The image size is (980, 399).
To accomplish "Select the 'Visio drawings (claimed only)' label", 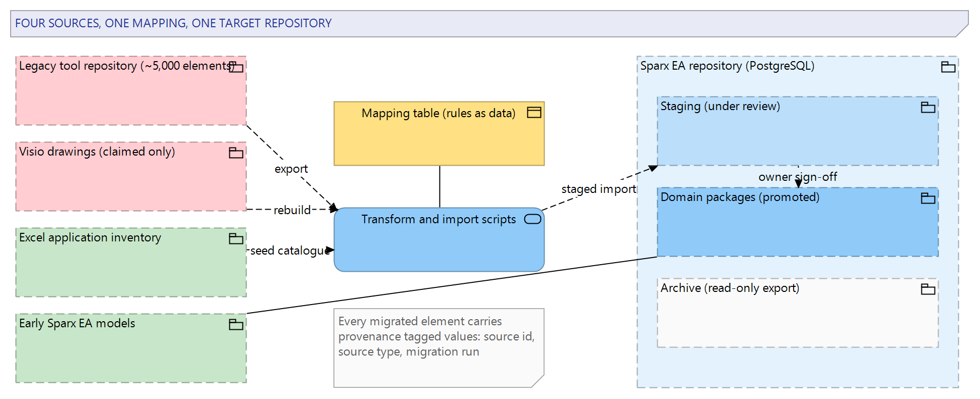I will point(97,152).
